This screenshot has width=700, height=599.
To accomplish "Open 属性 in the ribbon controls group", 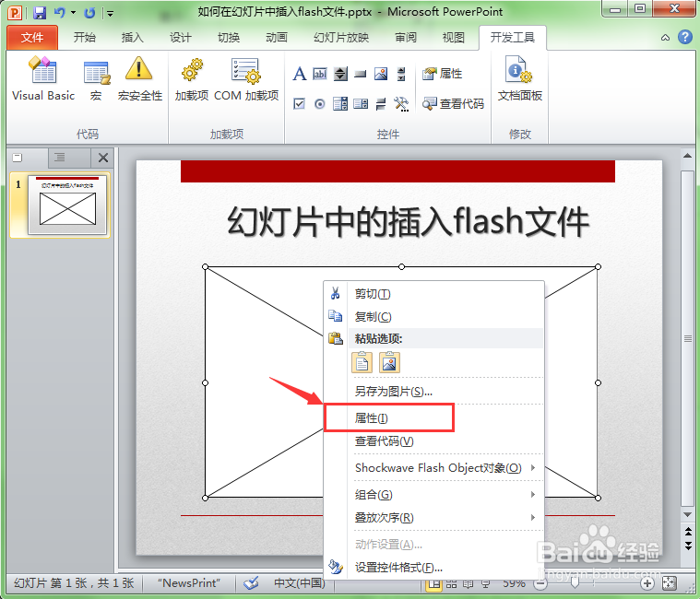I will (443, 74).
